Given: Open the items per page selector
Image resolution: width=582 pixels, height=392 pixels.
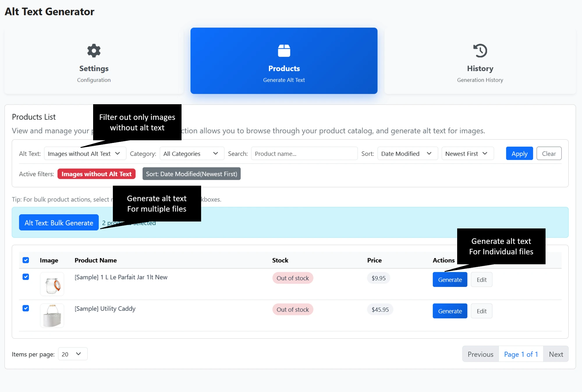Looking at the screenshot, I should [x=72, y=354].
